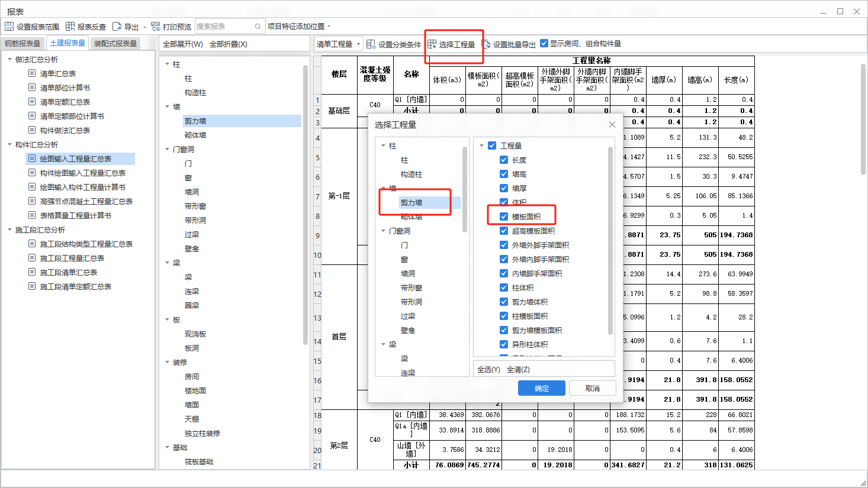Viewport: 868px width, 488px height.
Task: Collapse the 构件汇总分析 tree group
Action: pos(9,144)
